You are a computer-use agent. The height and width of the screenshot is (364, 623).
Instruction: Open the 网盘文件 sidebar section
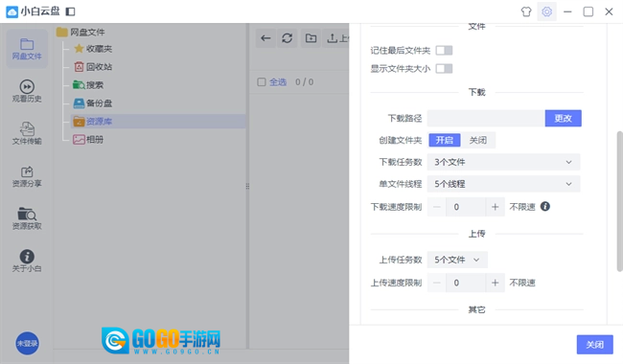[27, 49]
